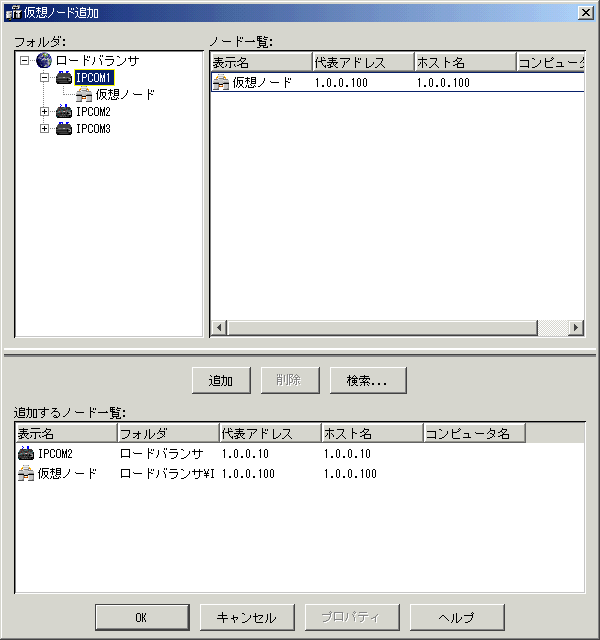Click the disabled プロパティ button
Image resolution: width=600 pixels, height=640 pixels.
point(352,617)
